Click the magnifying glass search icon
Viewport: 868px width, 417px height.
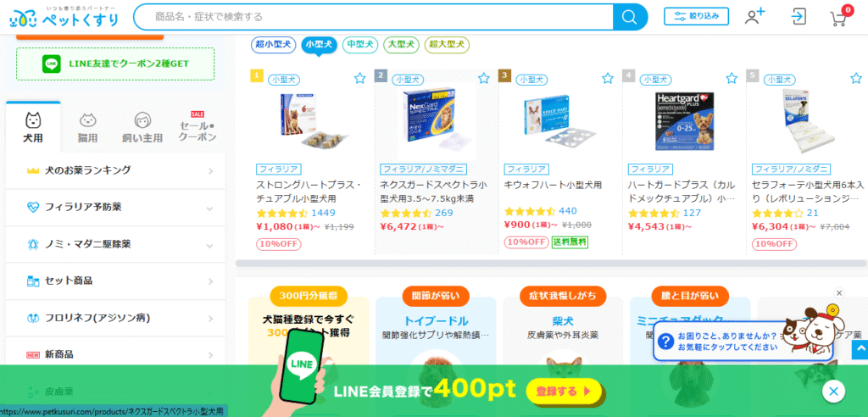(x=630, y=17)
